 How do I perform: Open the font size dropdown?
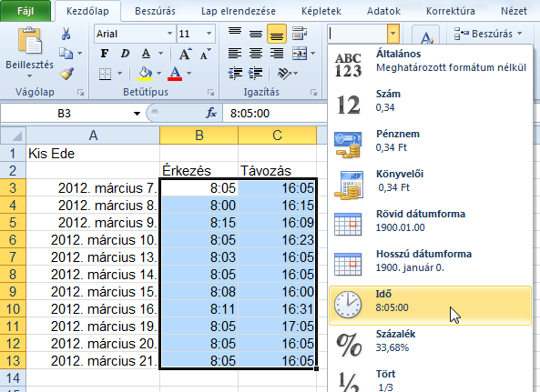pyautogui.click(x=209, y=34)
